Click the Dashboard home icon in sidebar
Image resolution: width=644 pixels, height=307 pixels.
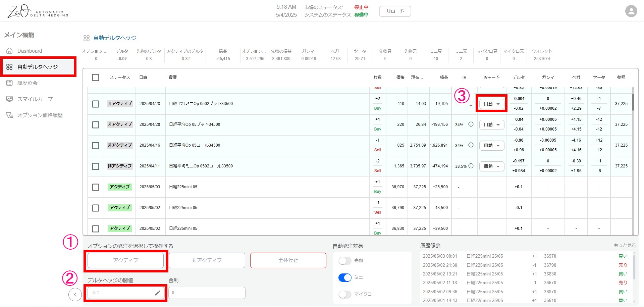pyautogui.click(x=10, y=51)
